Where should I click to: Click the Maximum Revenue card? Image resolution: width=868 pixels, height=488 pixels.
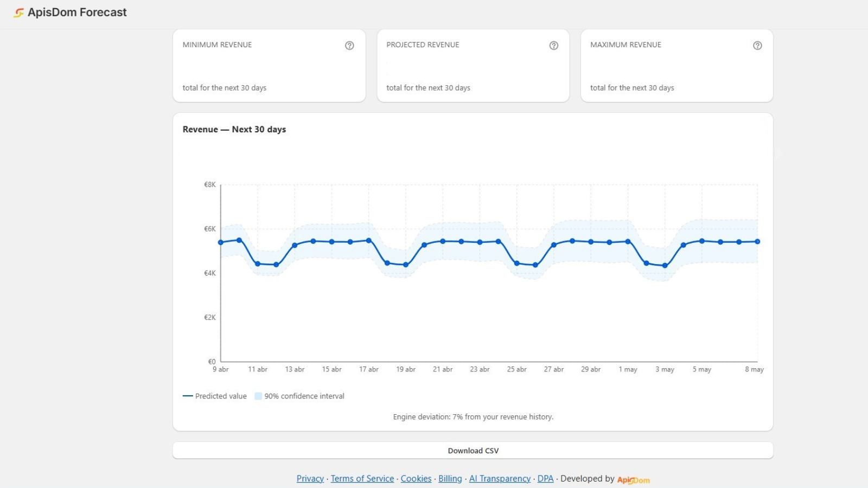pyautogui.click(x=677, y=66)
